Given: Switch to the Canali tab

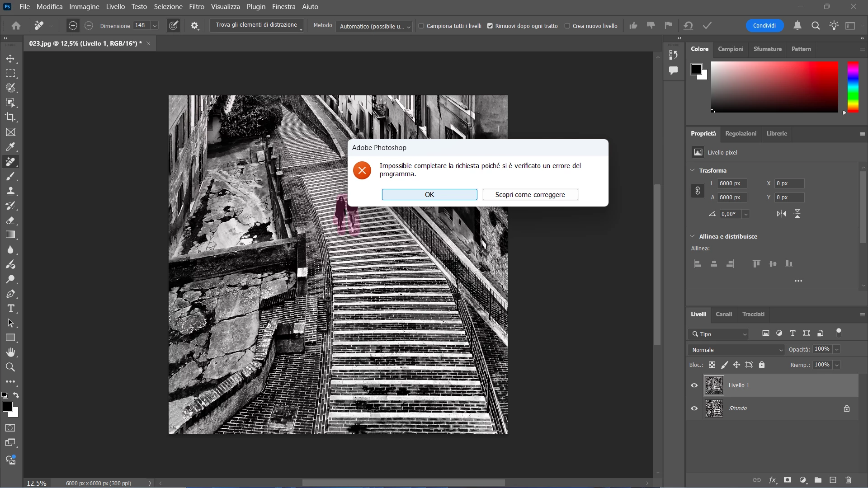Looking at the screenshot, I should (x=723, y=314).
